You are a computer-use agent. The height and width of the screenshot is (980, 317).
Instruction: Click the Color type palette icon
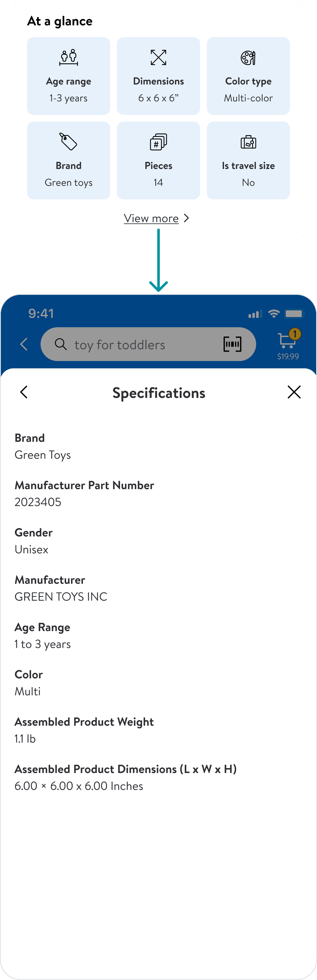pos(248,58)
